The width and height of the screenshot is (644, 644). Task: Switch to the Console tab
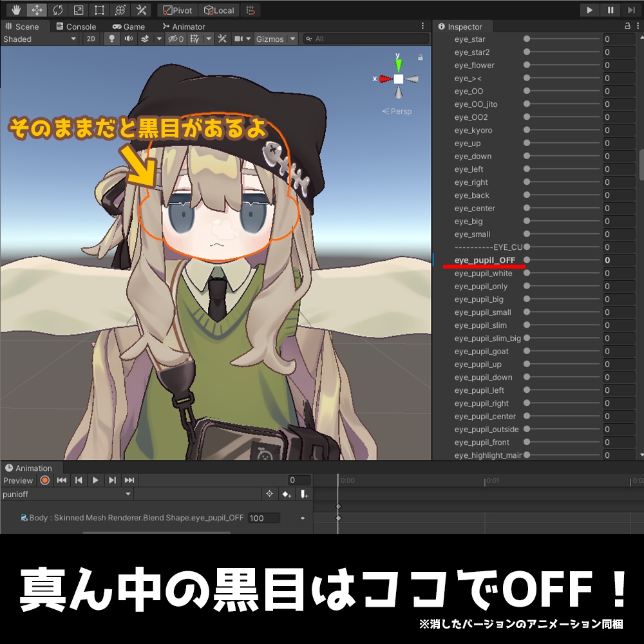tap(79, 26)
